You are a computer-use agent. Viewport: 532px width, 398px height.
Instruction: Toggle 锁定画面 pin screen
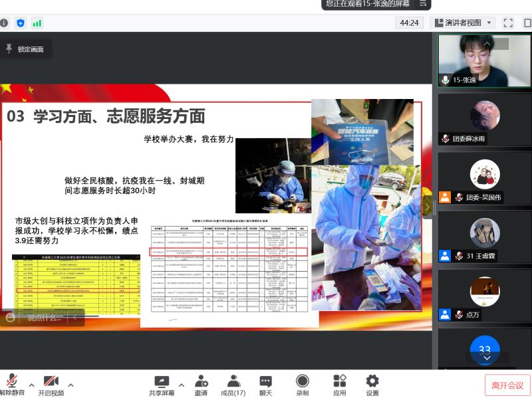[25, 49]
